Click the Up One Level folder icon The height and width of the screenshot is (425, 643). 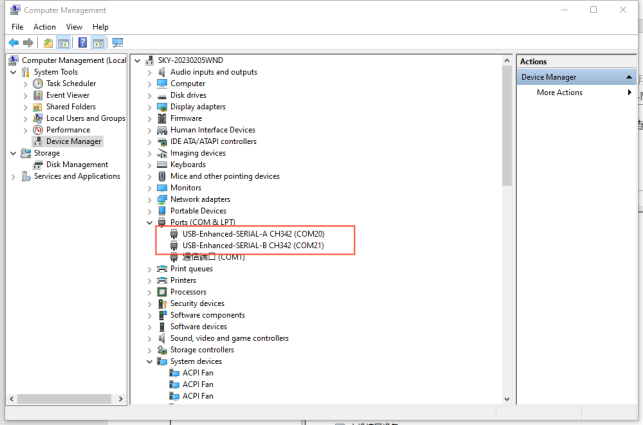pyautogui.click(x=48, y=43)
